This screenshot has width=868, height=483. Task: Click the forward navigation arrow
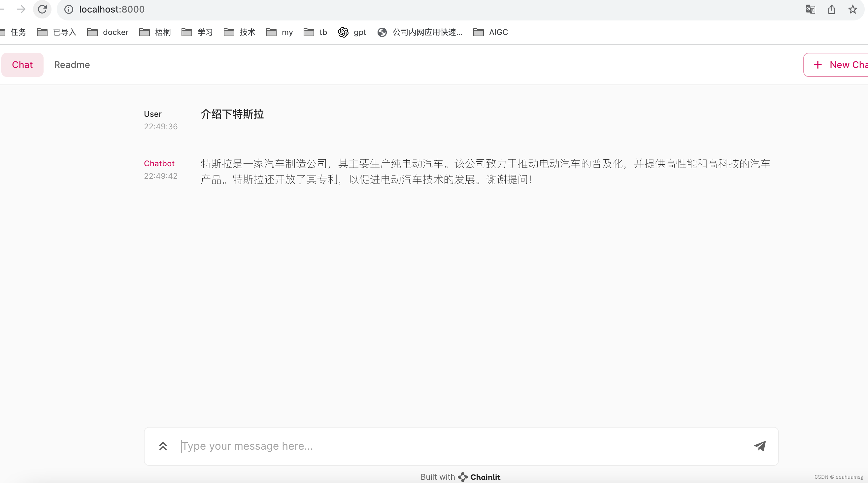(21, 10)
